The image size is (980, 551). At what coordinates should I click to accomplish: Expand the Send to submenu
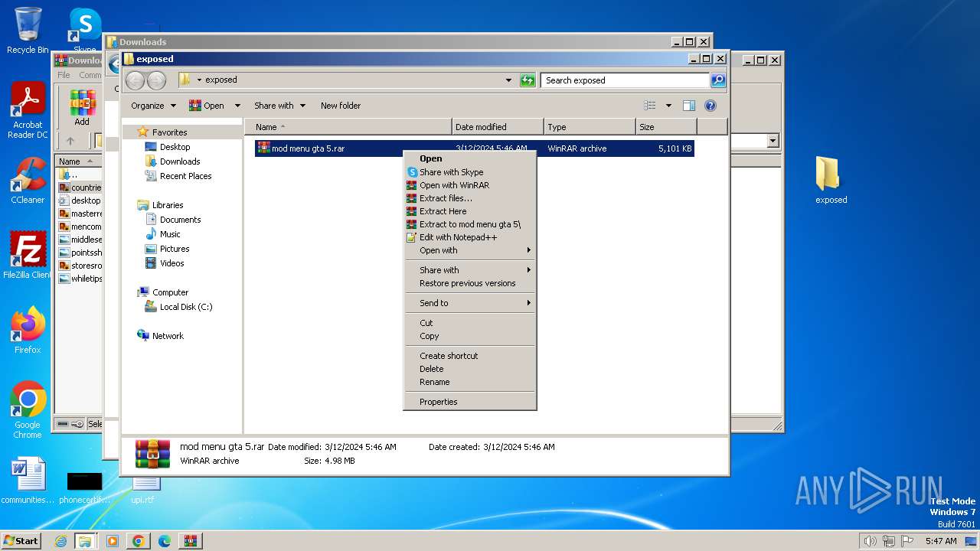(x=470, y=303)
